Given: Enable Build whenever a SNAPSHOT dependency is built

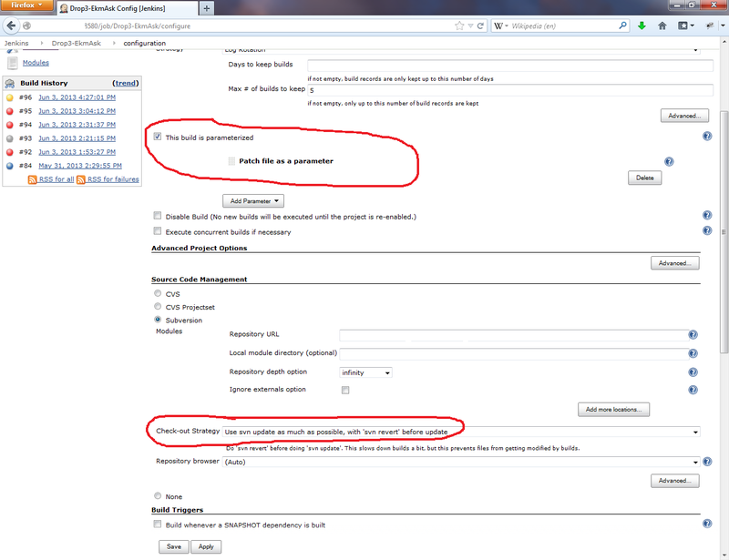Looking at the screenshot, I should click(158, 524).
